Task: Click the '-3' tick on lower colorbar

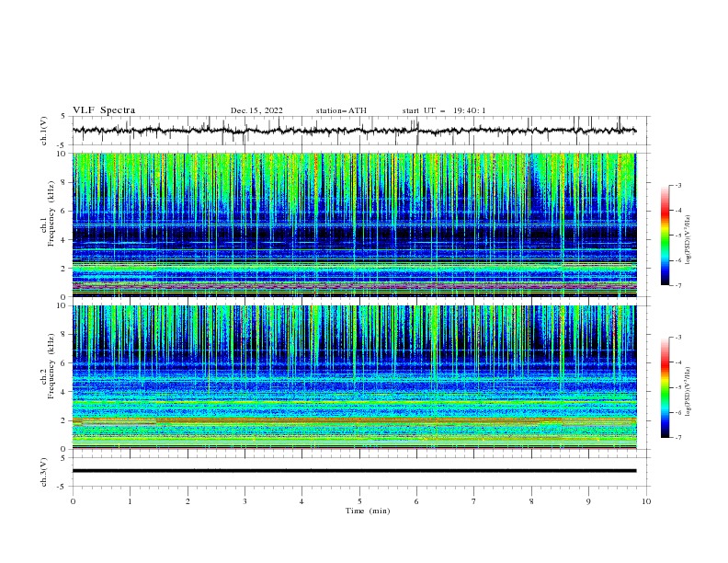Action: tap(677, 338)
